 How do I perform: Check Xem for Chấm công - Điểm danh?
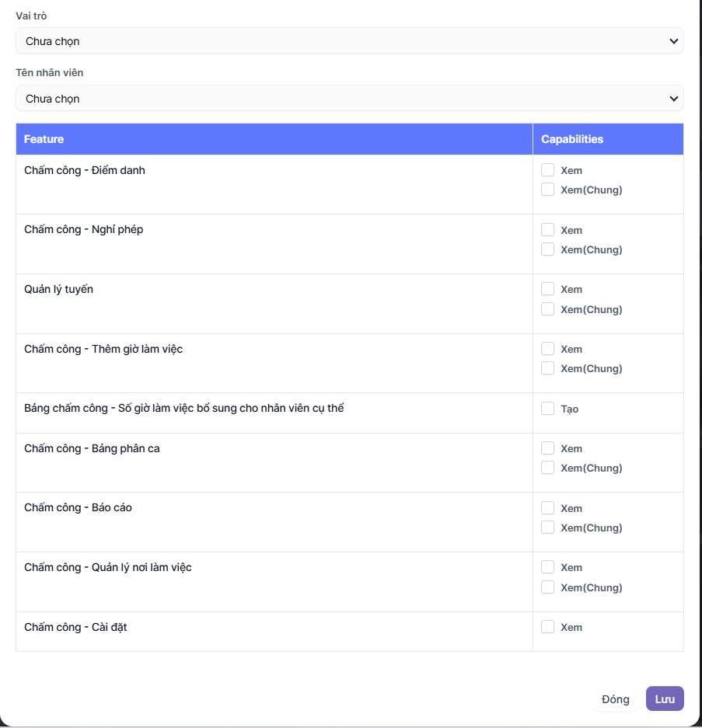pyautogui.click(x=548, y=170)
